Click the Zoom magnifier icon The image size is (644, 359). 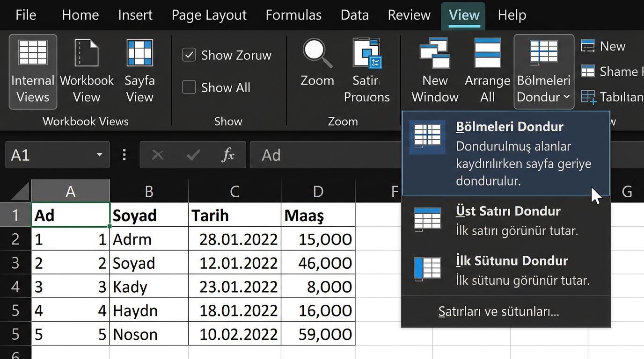coord(317,52)
